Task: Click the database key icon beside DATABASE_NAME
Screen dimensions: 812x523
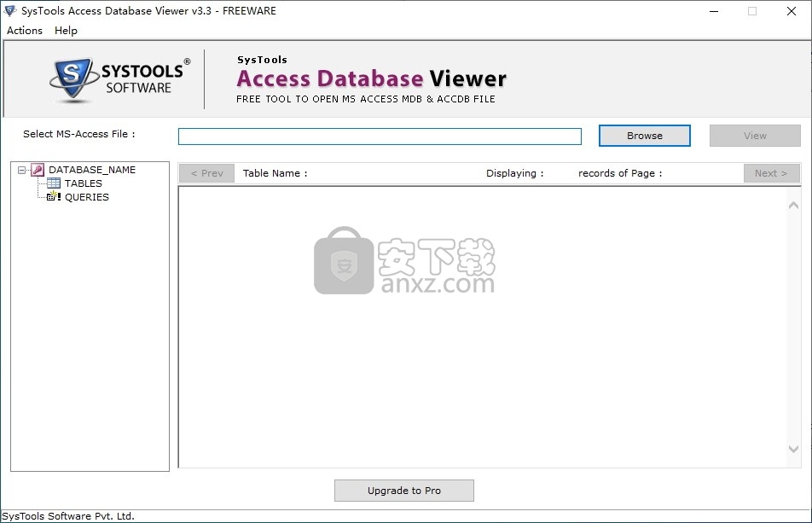Action: coord(38,170)
